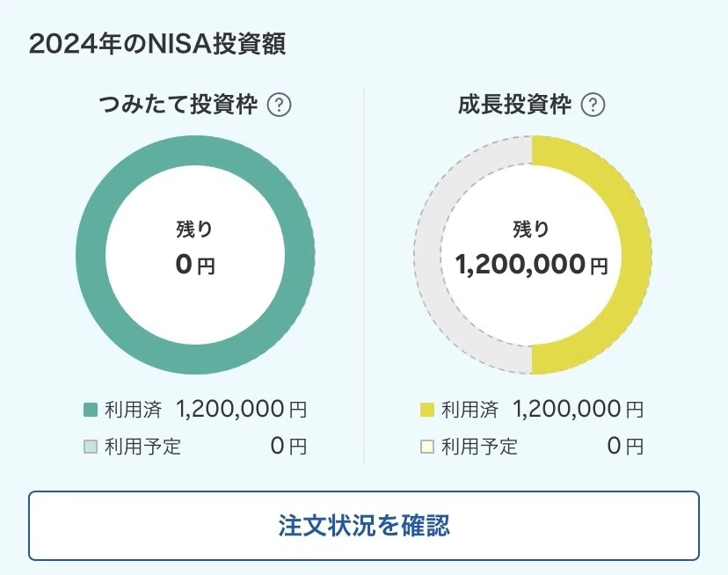The height and width of the screenshot is (575, 728).
Task: Click the pale green 利用予定 swatch
Action: coord(91,447)
